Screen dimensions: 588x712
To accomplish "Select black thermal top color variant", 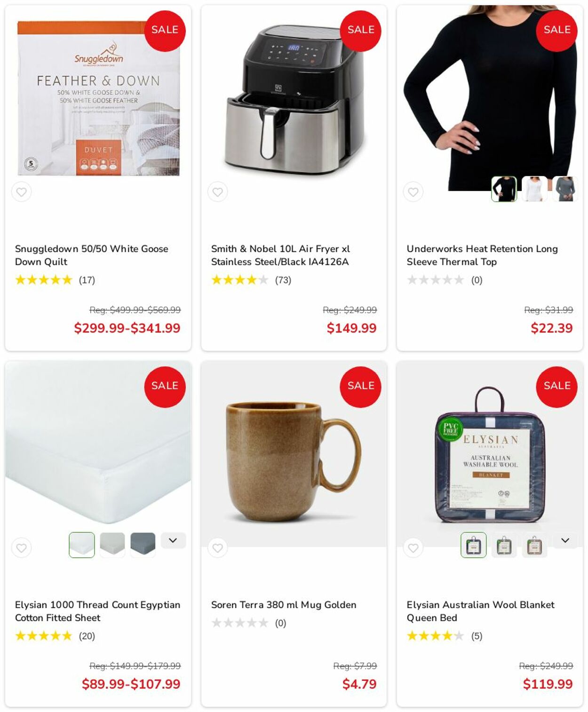I will [x=504, y=189].
